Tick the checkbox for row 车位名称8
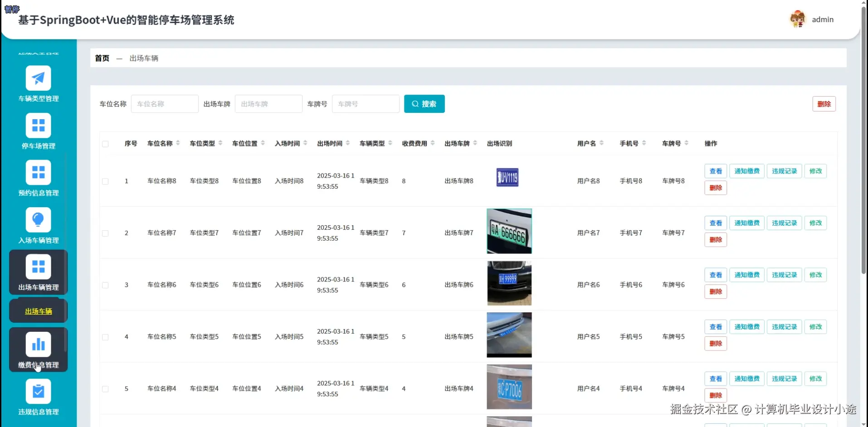The width and height of the screenshot is (868, 427). [105, 181]
